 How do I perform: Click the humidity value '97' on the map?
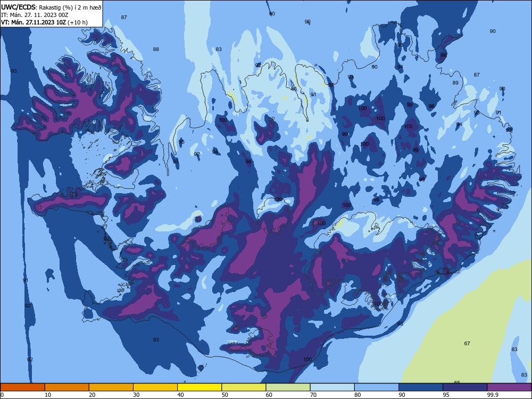pos(331,85)
